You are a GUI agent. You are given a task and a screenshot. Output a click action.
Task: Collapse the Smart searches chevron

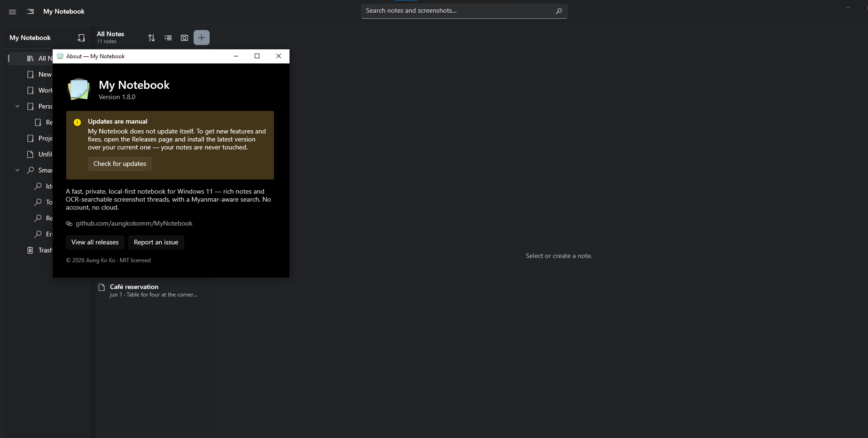pyautogui.click(x=17, y=170)
